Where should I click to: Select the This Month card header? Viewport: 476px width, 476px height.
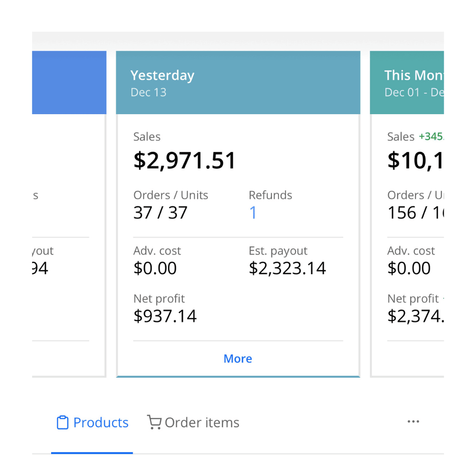407,83
